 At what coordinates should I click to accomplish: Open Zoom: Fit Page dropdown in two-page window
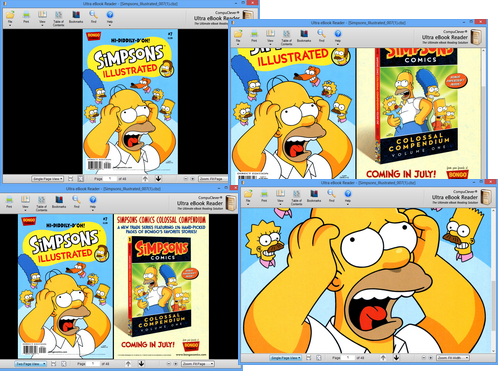click(x=198, y=364)
